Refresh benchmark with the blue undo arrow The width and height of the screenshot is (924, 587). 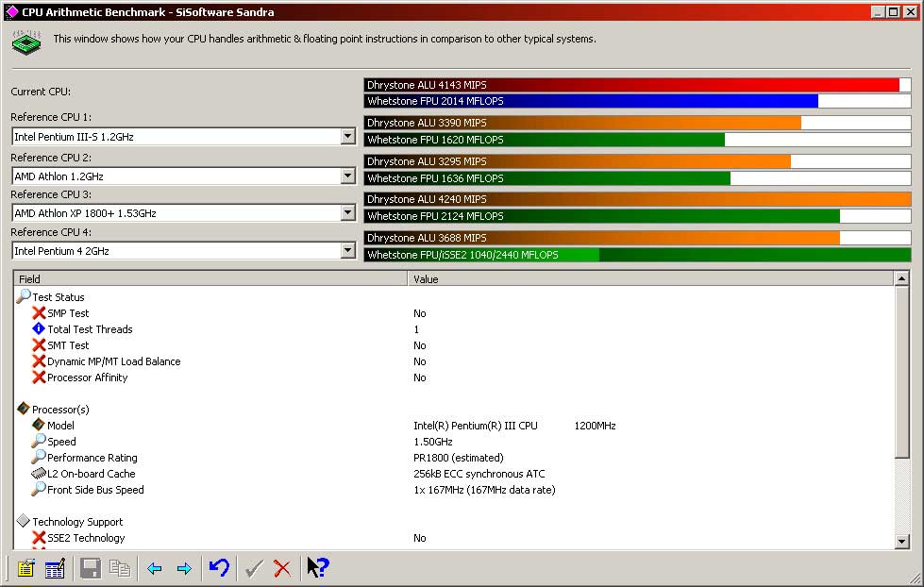pyautogui.click(x=219, y=567)
